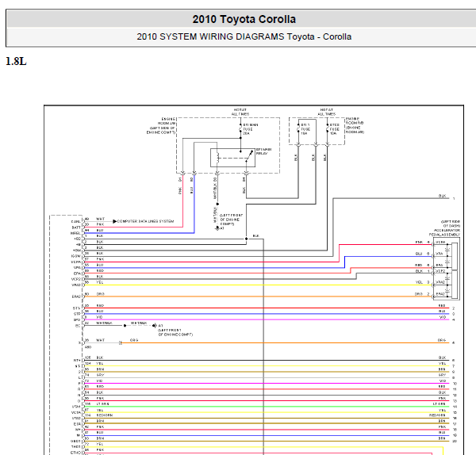Click the Accelerator Pedal Assembly label text

pos(445,228)
